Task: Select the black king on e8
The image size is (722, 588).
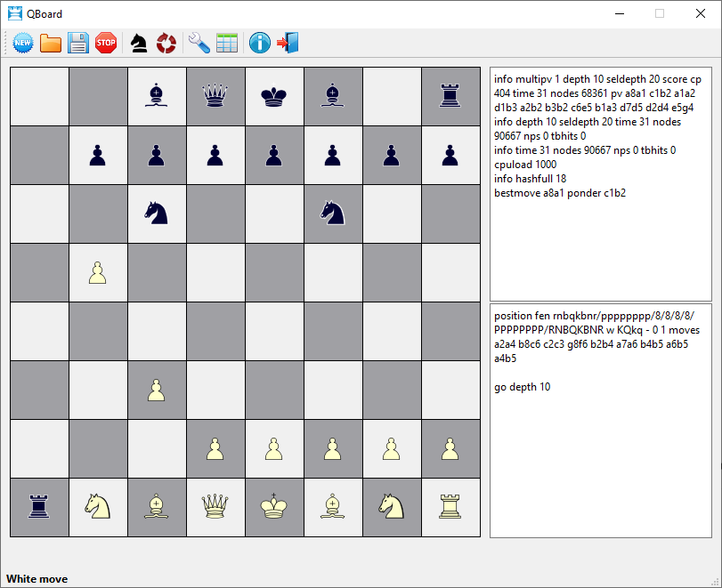Action: (274, 96)
